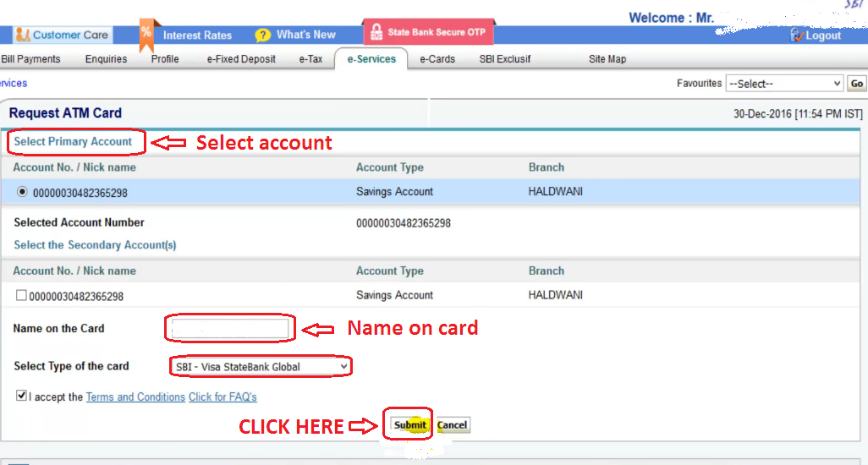Click the Request ATM Card heading
Image resolution: width=868 pixels, height=465 pixels.
[65, 112]
